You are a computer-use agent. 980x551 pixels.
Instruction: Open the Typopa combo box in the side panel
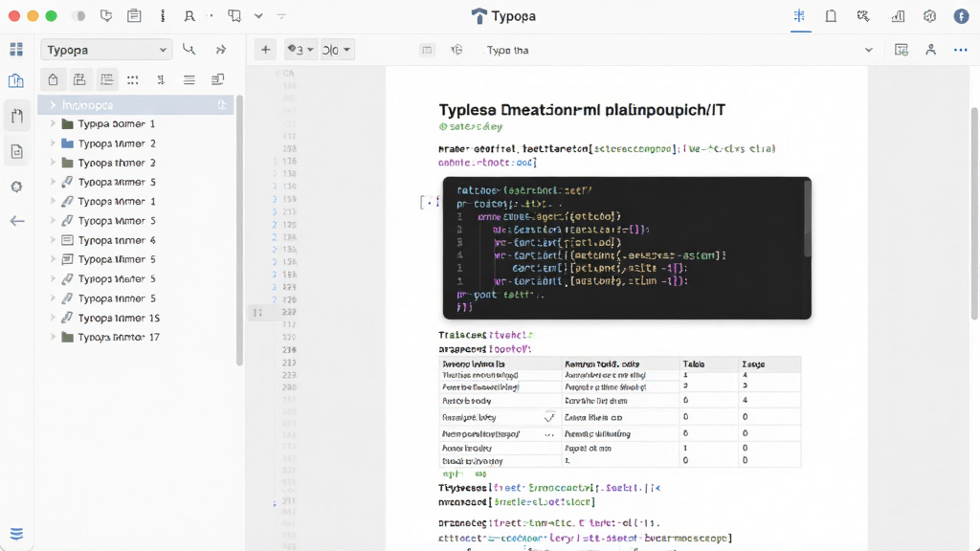coord(106,50)
